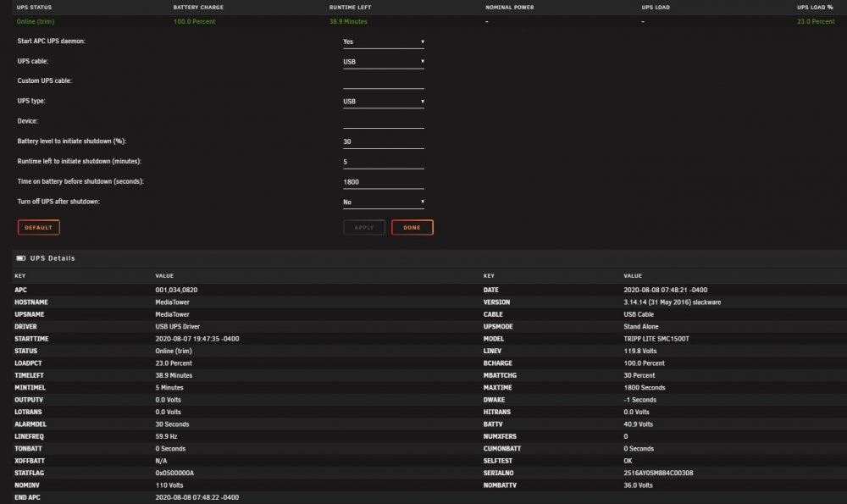Click the 100.0 Percent battery charge value at the top
Screen dimensions: 847x504
pos(195,22)
